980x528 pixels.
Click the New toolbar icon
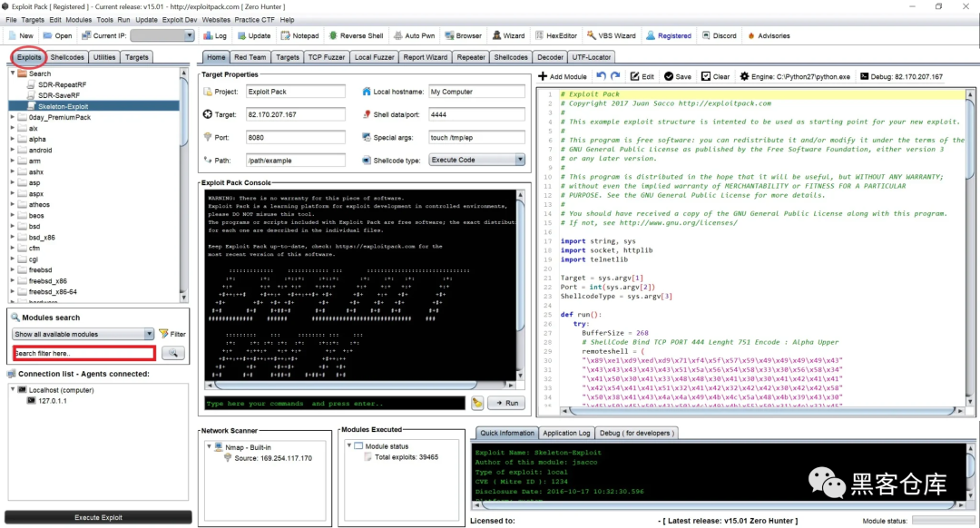click(13, 35)
